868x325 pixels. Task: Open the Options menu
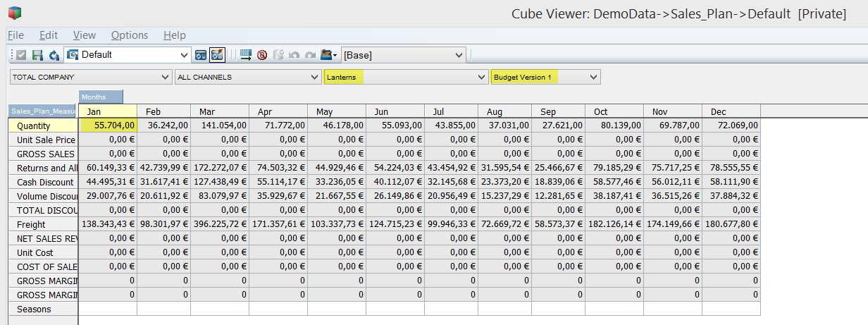pos(130,35)
